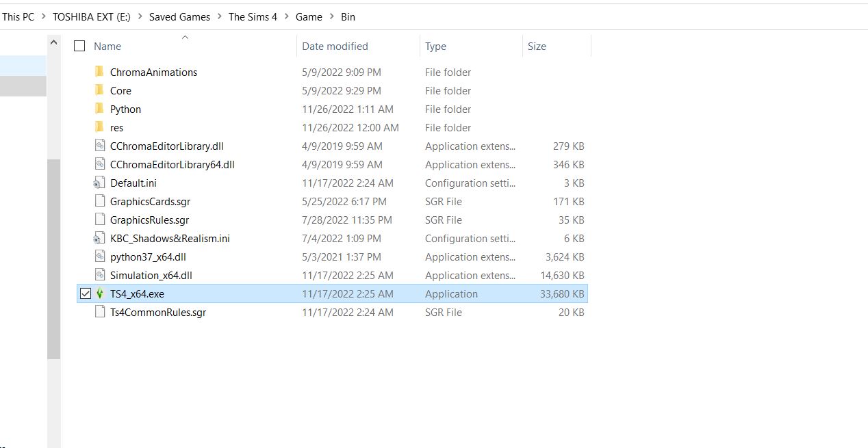Click the 3,624 KB size value
This screenshot has height=448, width=868.
(x=565, y=256)
